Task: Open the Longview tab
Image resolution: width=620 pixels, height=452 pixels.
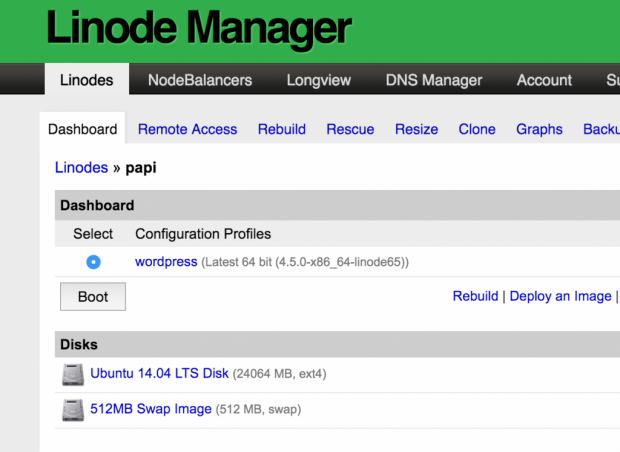Action: click(x=319, y=80)
